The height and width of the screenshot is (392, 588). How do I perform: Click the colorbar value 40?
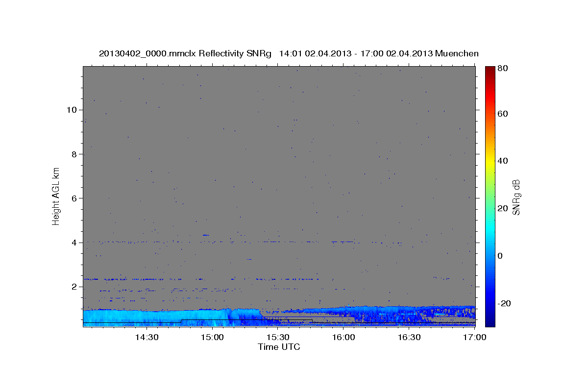[x=504, y=161]
